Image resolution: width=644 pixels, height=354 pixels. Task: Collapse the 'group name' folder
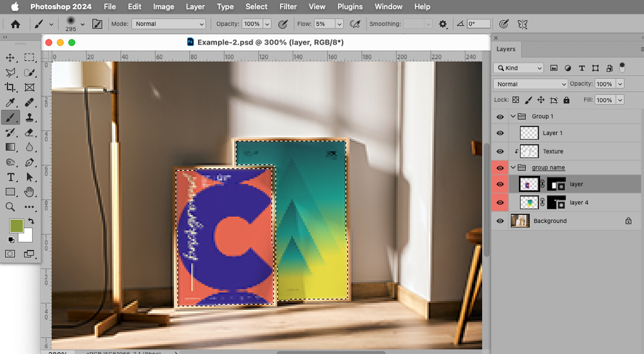tap(513, 167)
